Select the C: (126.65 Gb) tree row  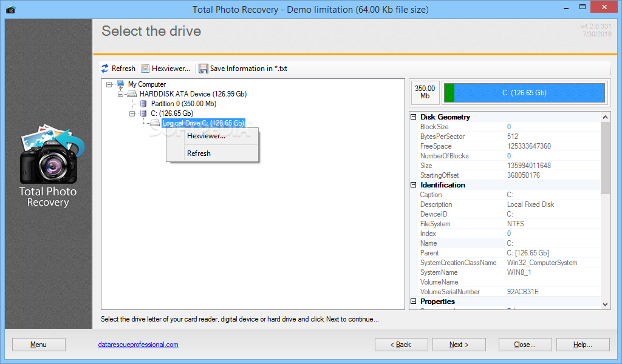(172, 113)
